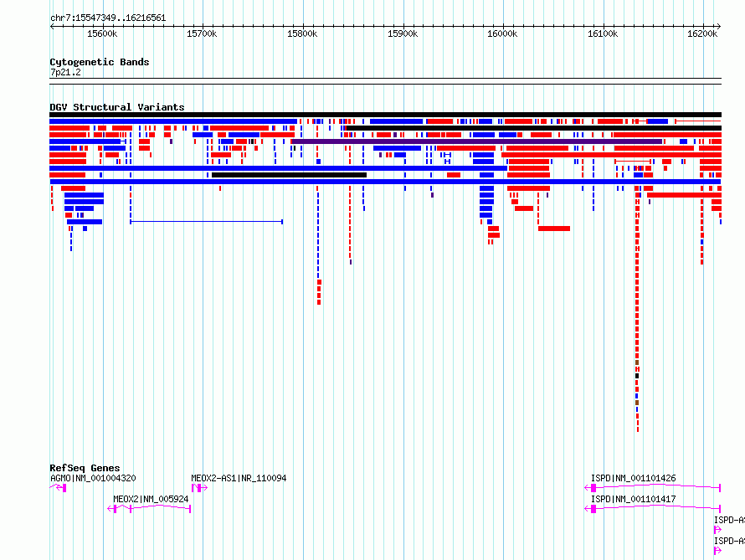
Task: Select the 16100k ruler label
Action: [x=603, y=33]
